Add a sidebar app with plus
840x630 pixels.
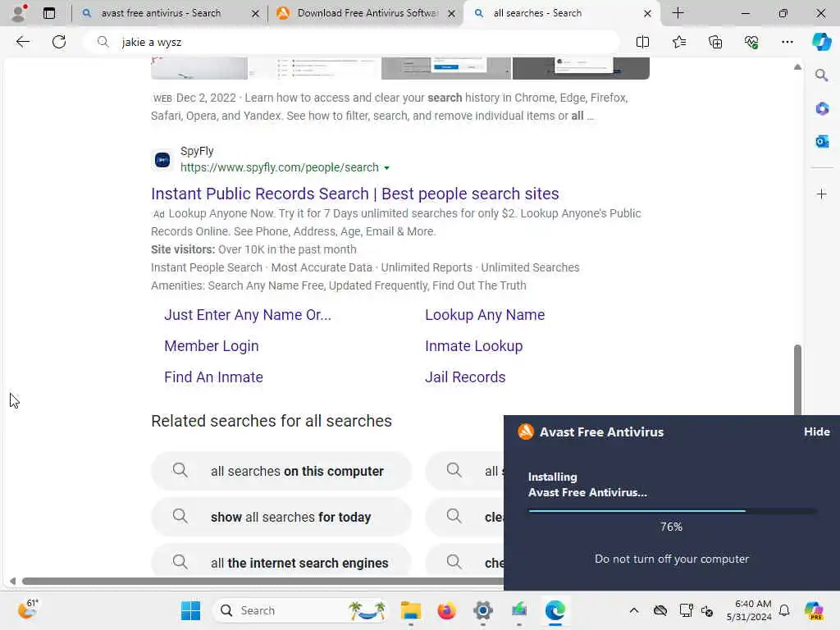[822, 194]
